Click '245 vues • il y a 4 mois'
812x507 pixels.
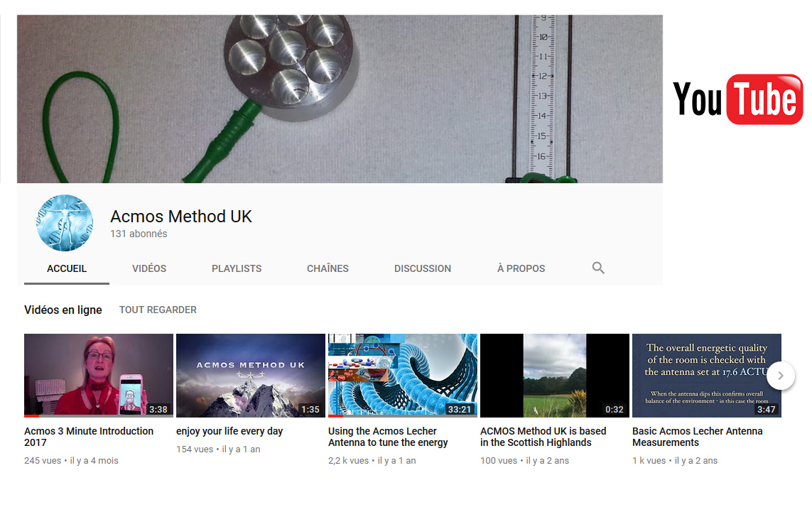(72, 460)
